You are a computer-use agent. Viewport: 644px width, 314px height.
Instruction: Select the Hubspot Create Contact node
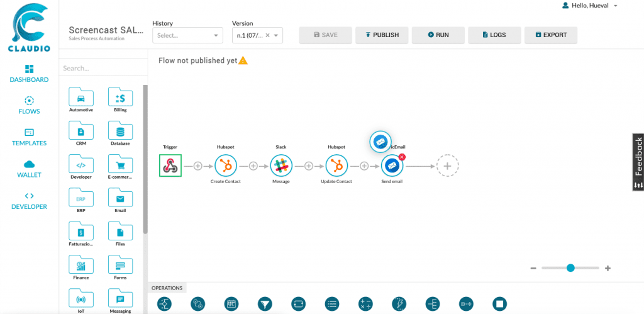pos(226,165)
